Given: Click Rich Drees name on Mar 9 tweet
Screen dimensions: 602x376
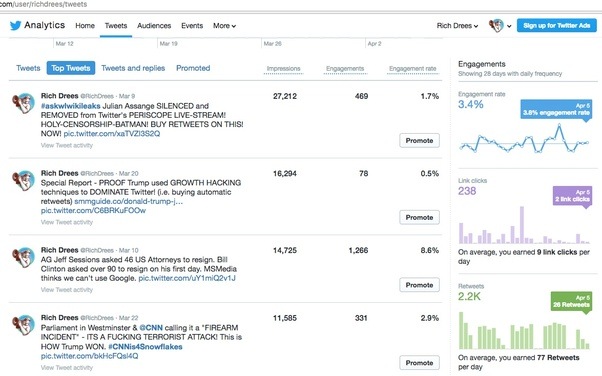Looking at the screenshot, I should 60,96.
